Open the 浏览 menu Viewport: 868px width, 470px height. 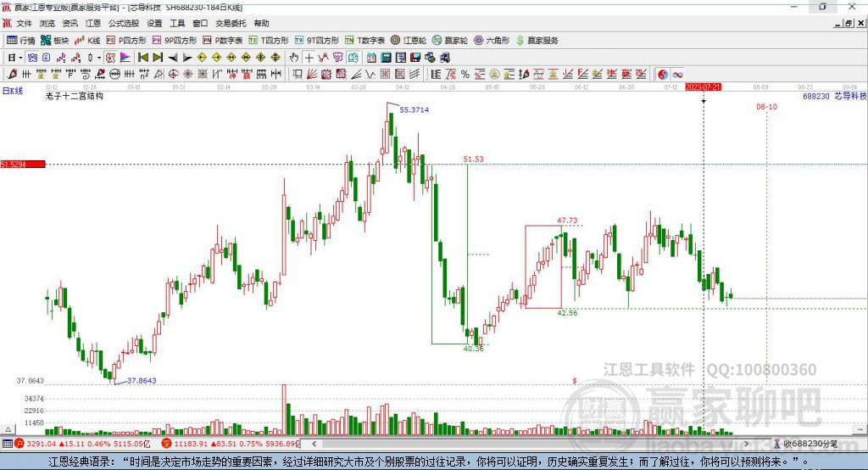click(47, 23)
